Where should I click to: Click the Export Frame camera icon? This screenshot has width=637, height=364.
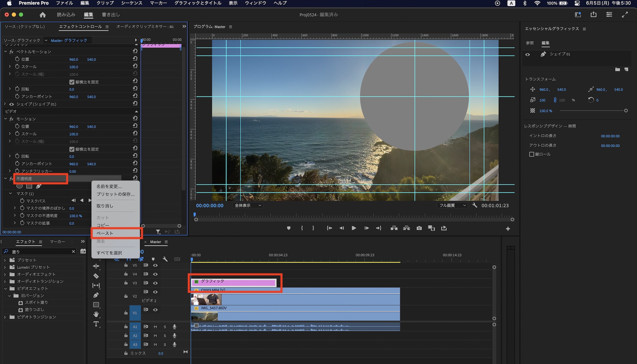pyautogui.click(x=419, y=228)
